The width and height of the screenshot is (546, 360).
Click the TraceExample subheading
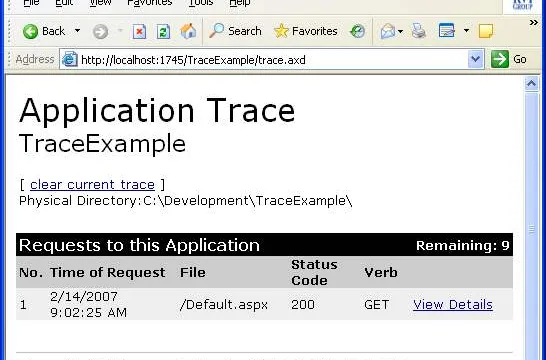point(102,143)
